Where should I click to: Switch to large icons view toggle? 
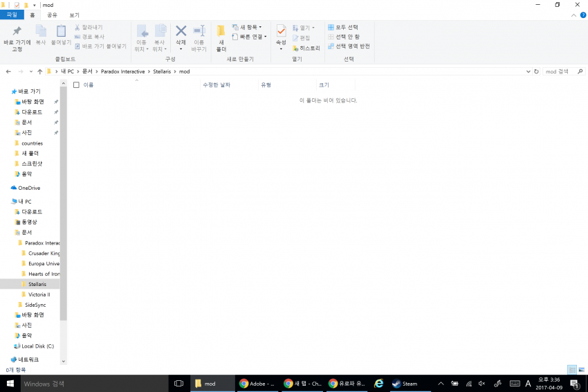(x=581, y=370)
